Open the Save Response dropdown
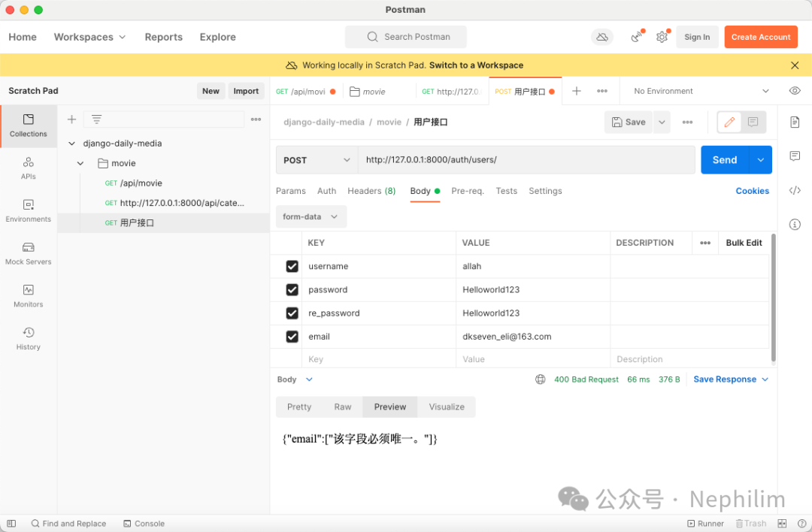The image size is (812, 532). click(x=731, y=379)
